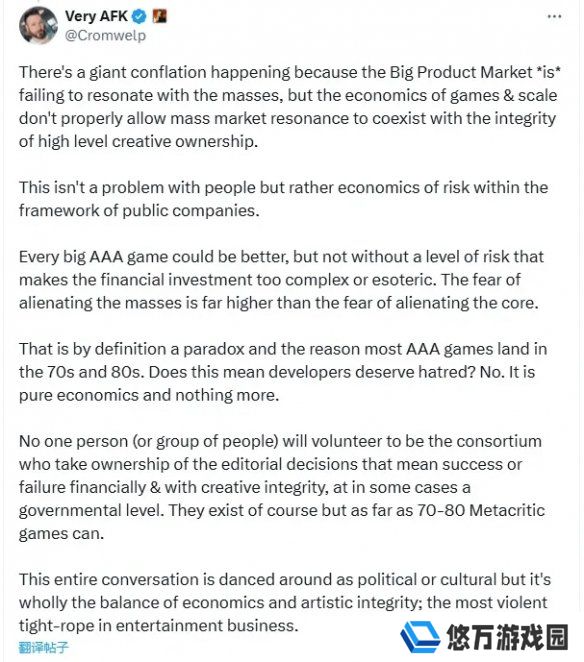Click the paragraph starting "This isn't a problem"
The image size is (584, 662).
tap(283, 199)
